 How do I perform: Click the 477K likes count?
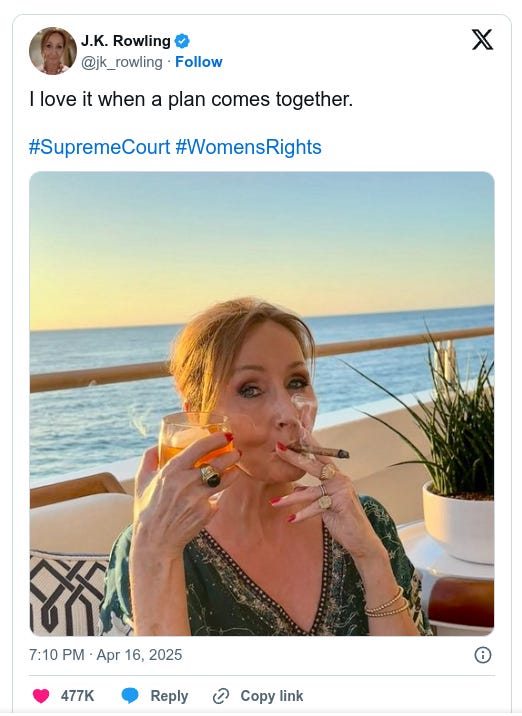tap(77, 696)
